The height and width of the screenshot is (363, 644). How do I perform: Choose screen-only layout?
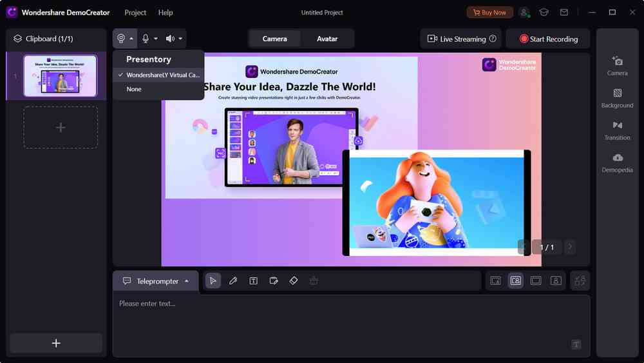[x=536, y=280]
